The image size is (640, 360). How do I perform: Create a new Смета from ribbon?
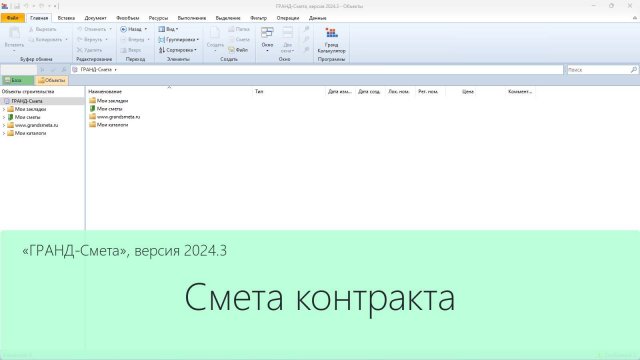[x=239, y=40]
